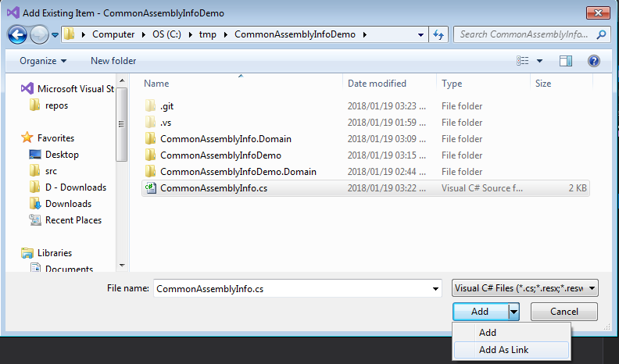
Task: Open the recent locations dropdown arrow
Action: (55, 34)
